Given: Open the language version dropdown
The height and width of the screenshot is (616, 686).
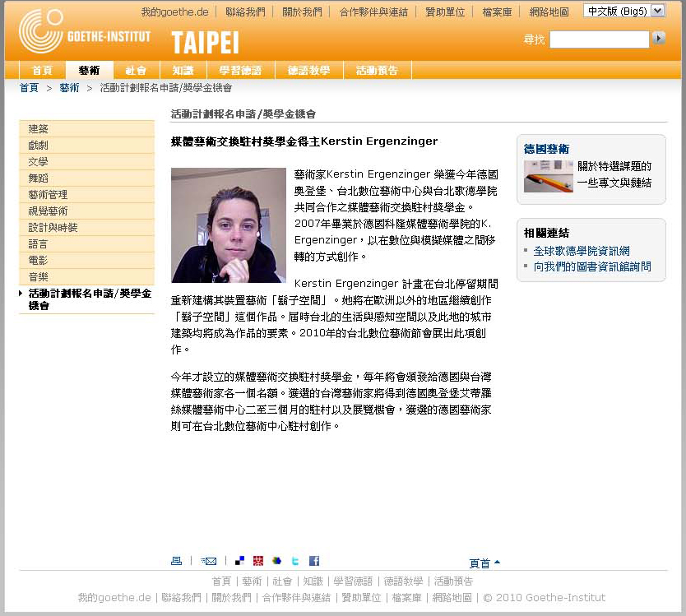Looking at the screenshot, I should point(624,11).
